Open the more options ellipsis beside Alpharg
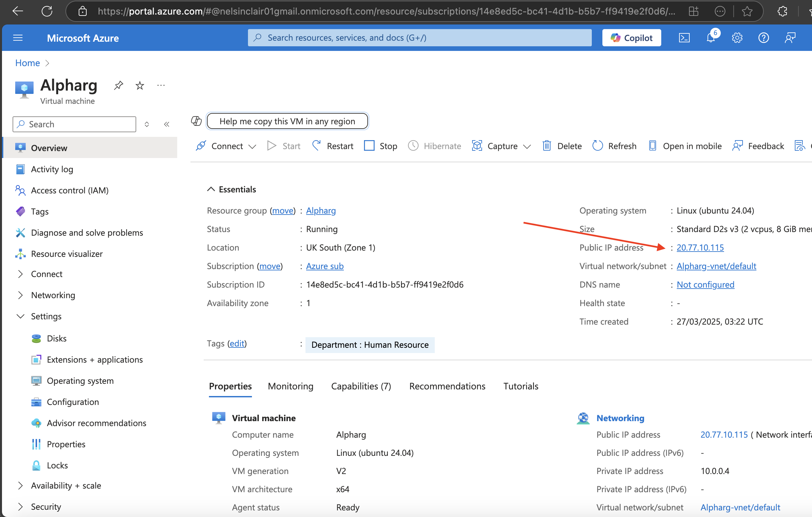The width and height of the screenshot is (812, 517). click(161, 85)
